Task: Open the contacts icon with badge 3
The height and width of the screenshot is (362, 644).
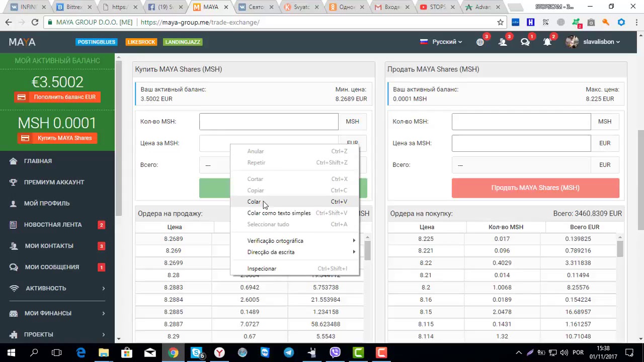Action: coord(503,42)
